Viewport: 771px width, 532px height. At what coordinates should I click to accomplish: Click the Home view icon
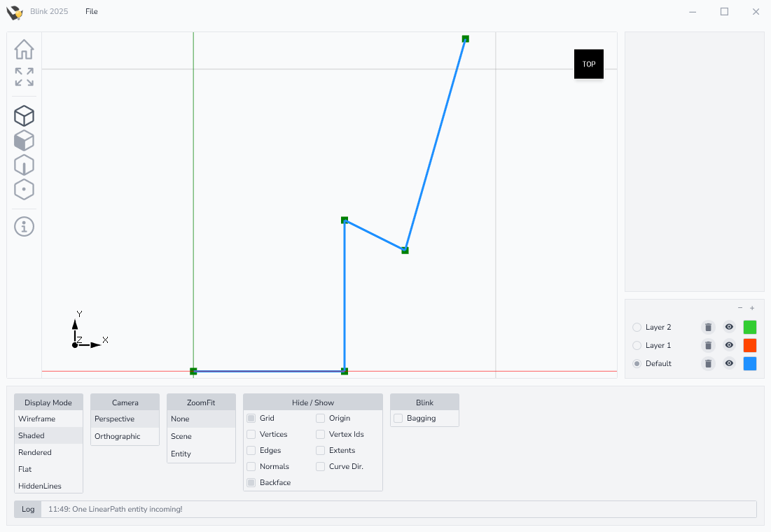(x=24, y=50)
